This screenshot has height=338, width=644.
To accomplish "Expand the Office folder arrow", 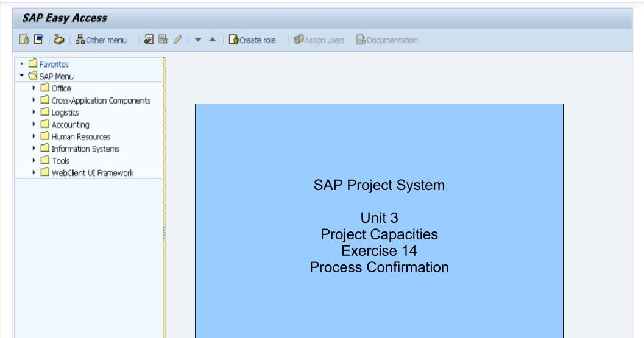I will [34, 88].
